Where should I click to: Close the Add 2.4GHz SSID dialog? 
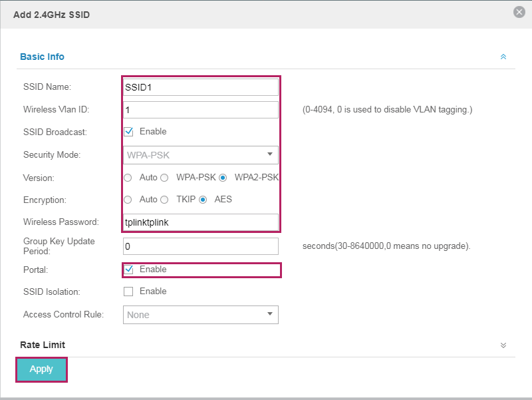[x=519, y=12]
